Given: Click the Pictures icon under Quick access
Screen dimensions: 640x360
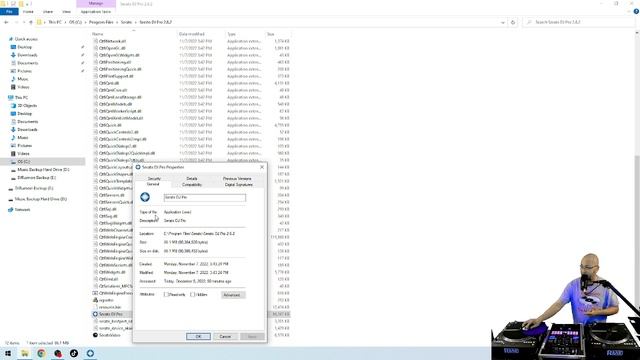Looking at the screenshot, I should 13,71.
